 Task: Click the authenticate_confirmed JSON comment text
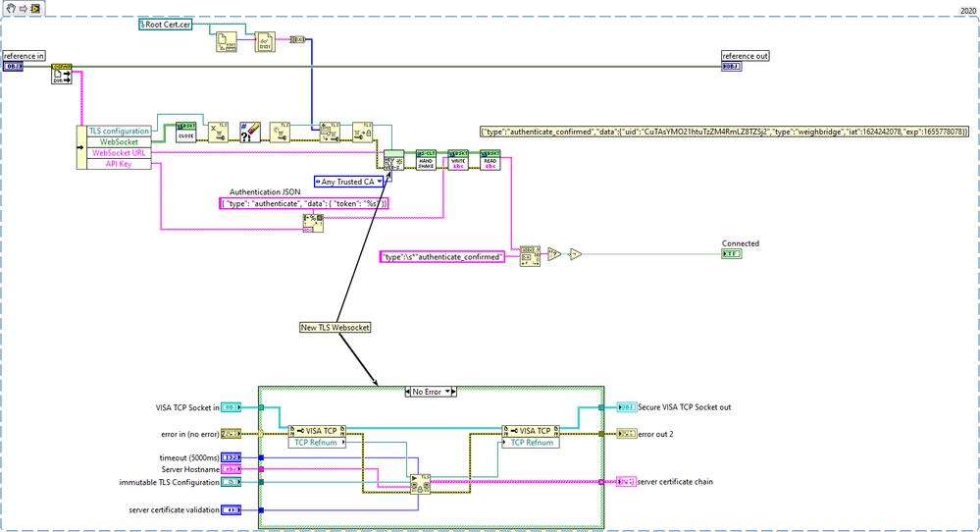click(x=724, y=132)
